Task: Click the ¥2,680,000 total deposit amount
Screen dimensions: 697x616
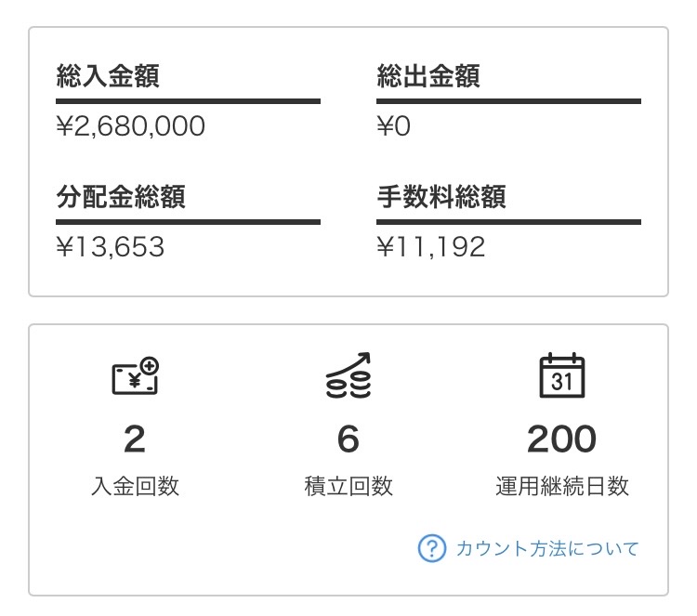Action: click(131, 126)
